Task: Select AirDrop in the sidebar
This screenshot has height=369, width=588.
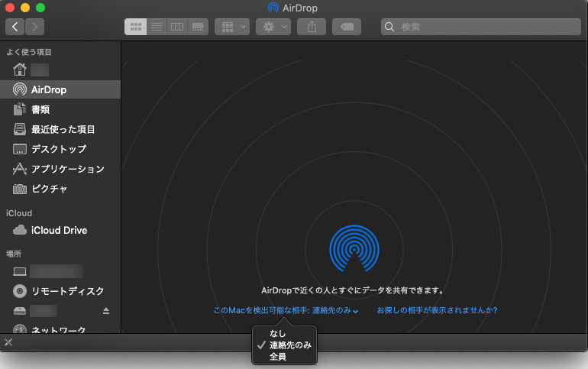Action: 60,89
